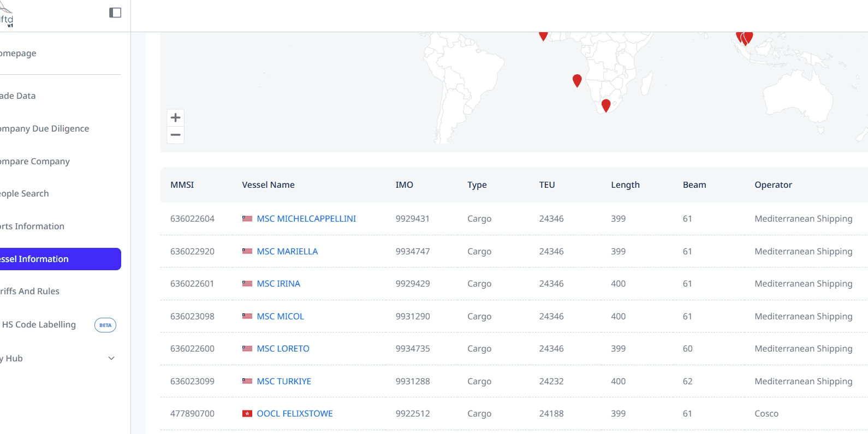The width and height of the screenshot is (868, 434).
Task: Click IMO number 9929429
Action: [413, 283]
